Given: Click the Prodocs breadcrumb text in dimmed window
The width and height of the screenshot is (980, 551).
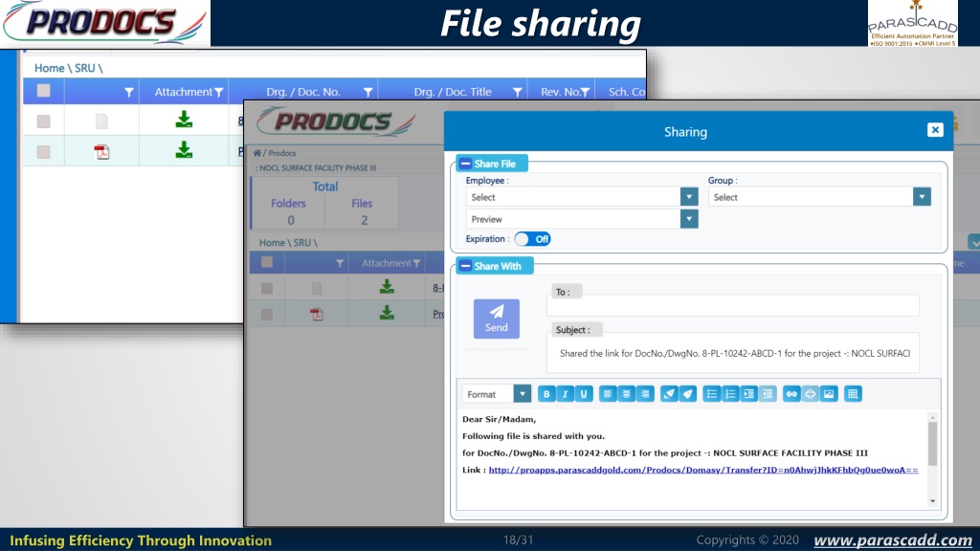Looking at the screenshot, I should pyautogui.click(x=282, y=153).
